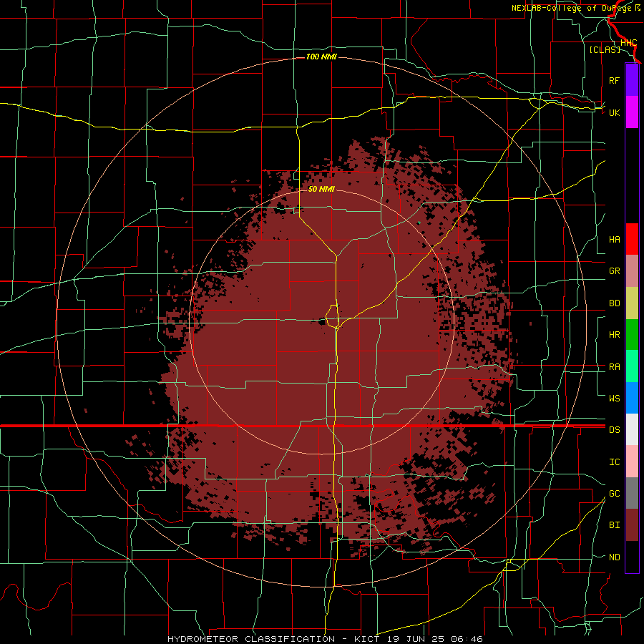The width and height of the screenshot is (644, 644).
Task: Click the dark green HR legend swatch
Action: pos(632,335)
